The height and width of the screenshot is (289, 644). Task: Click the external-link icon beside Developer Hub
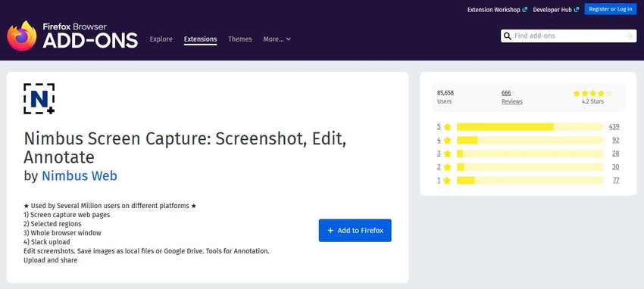coord(577,9)
